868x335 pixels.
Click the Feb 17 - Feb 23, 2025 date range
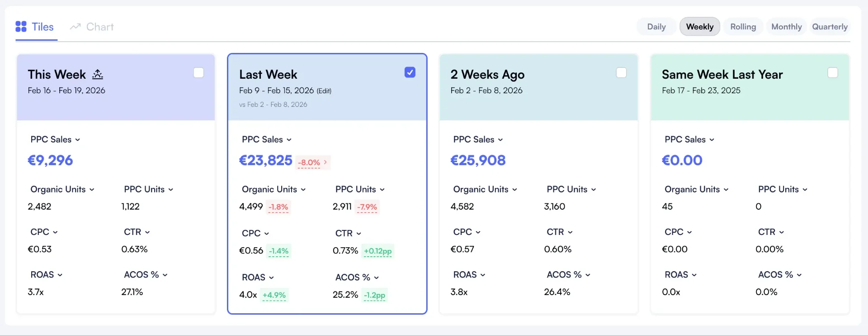pos(701,91)
